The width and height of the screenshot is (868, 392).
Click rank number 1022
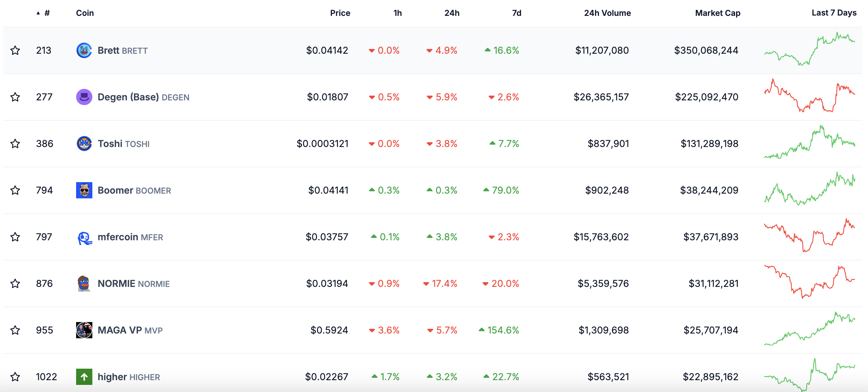[46, 377]
